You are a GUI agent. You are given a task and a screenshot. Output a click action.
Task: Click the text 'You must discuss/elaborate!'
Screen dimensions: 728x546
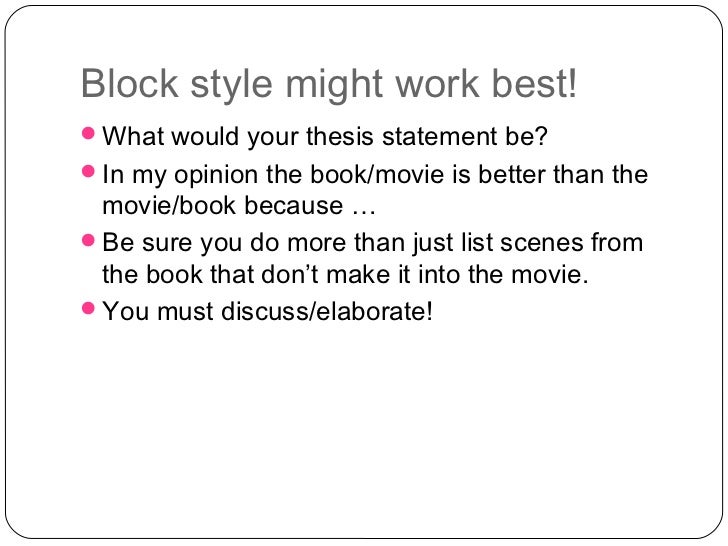267,311
